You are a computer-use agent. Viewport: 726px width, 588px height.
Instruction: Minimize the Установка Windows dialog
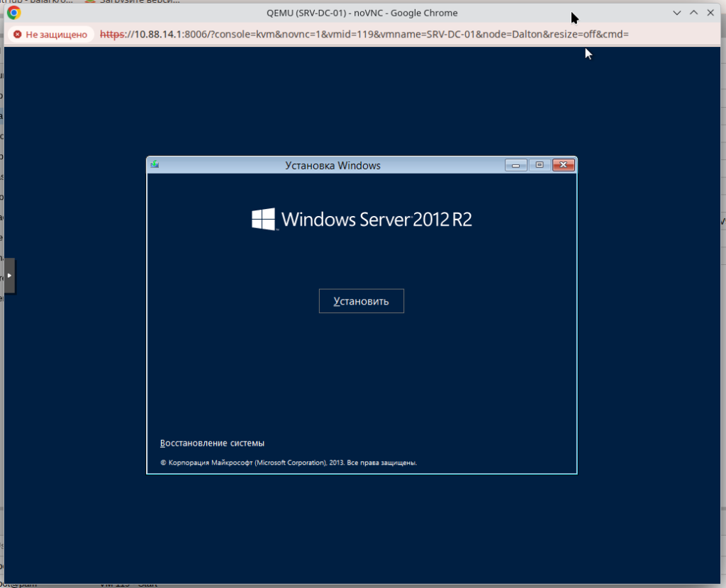coord(515,165)
